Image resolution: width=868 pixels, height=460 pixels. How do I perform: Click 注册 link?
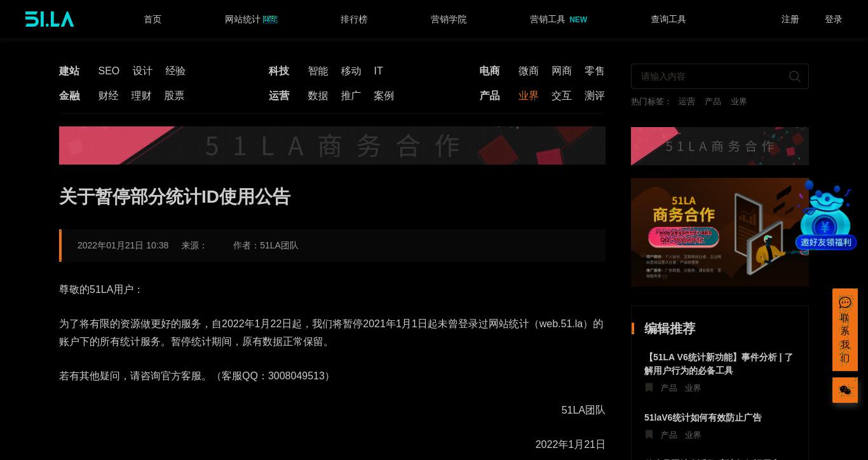(790, 19)
